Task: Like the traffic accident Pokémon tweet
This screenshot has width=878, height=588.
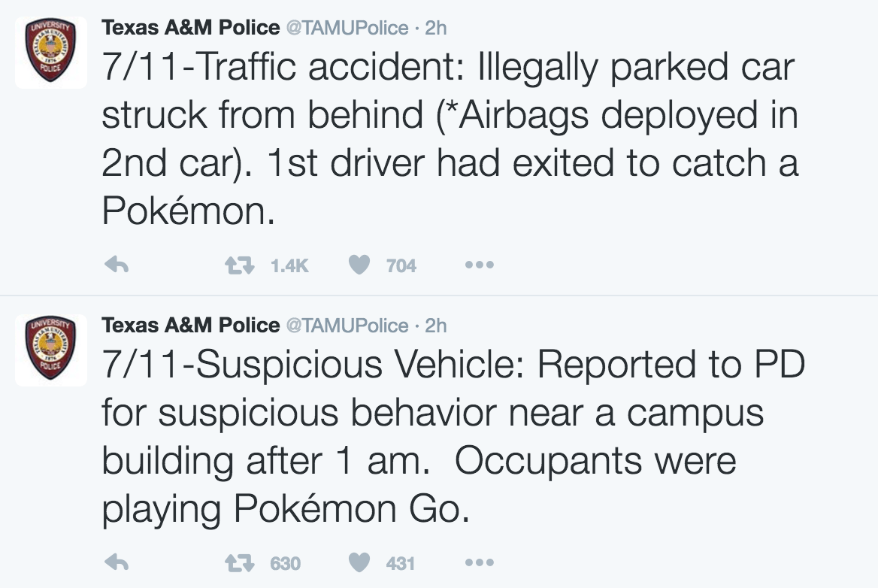Action: click(x=359, y=265)
